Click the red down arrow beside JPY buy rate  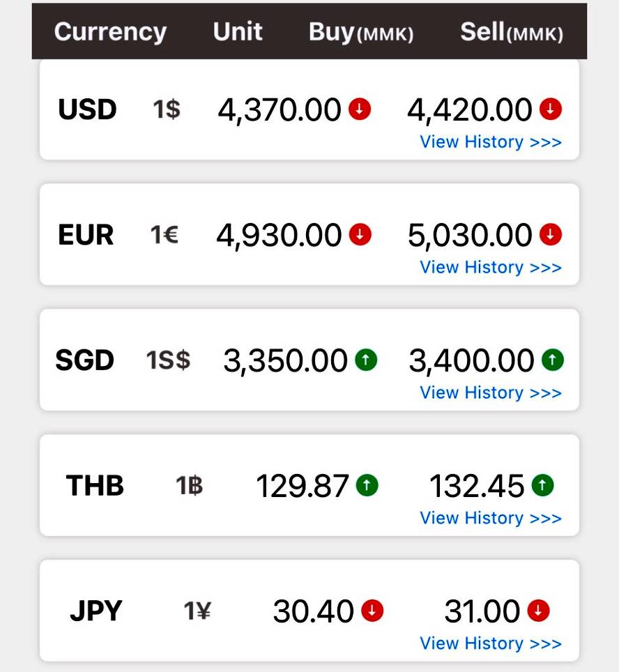pos(372,611)
